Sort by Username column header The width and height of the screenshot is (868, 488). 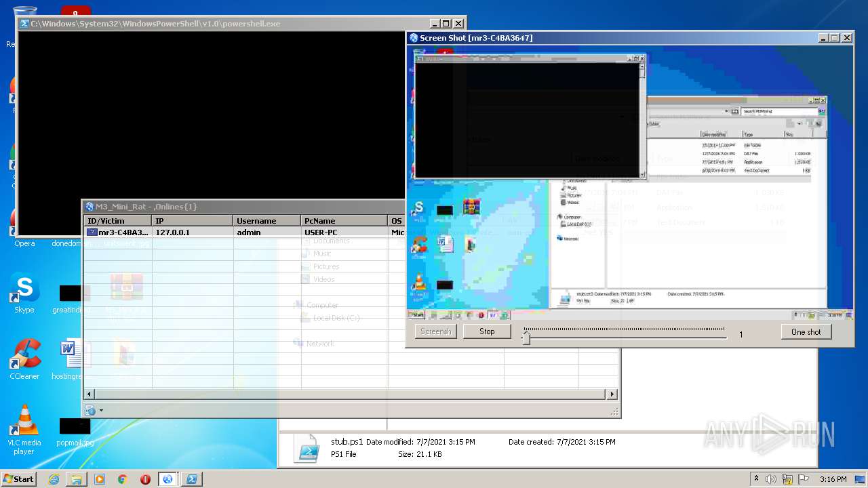[x=267, y=221]
